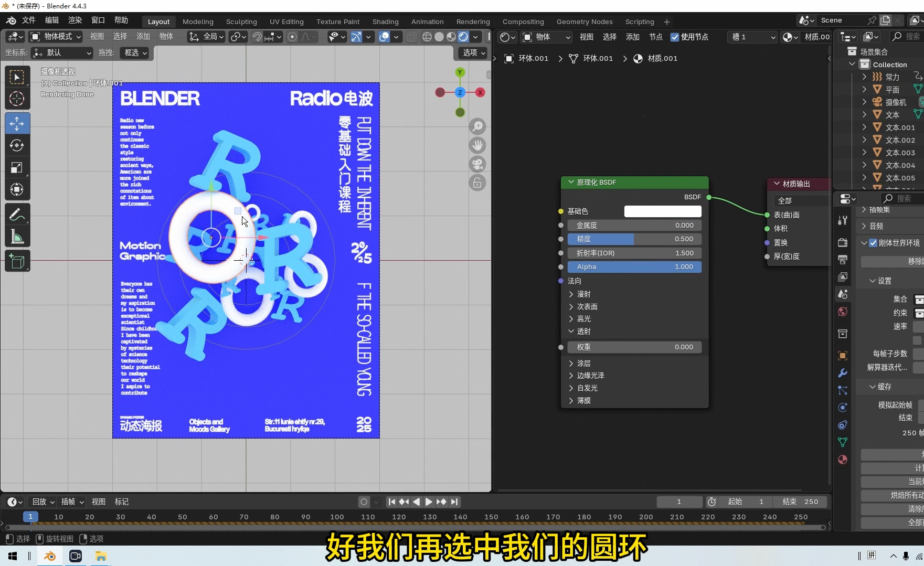This screenshot has height=566, width=924.
Task: Open the Output properties tab icon
Action: coord(843,260)
